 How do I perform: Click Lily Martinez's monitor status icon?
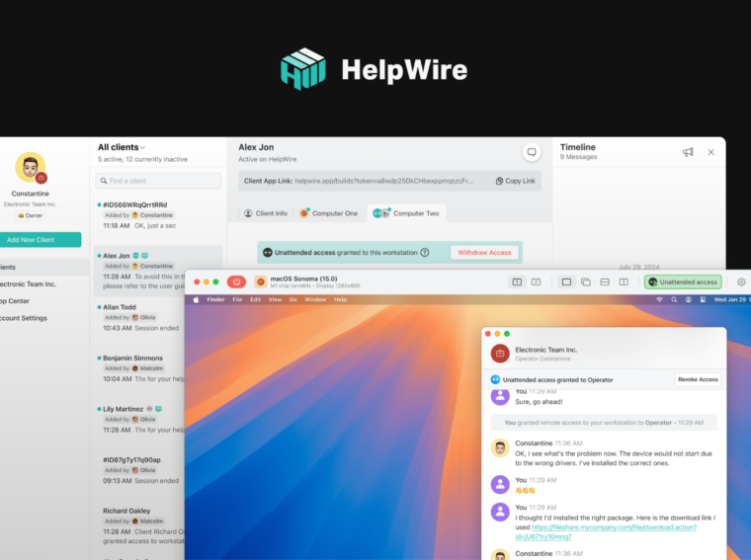[158, 409]
